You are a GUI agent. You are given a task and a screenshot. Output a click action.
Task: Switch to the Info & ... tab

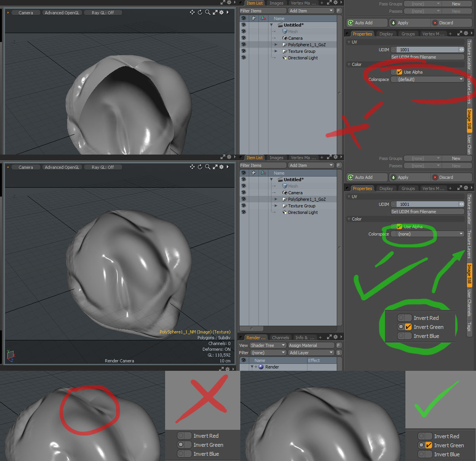pos(305,338)
